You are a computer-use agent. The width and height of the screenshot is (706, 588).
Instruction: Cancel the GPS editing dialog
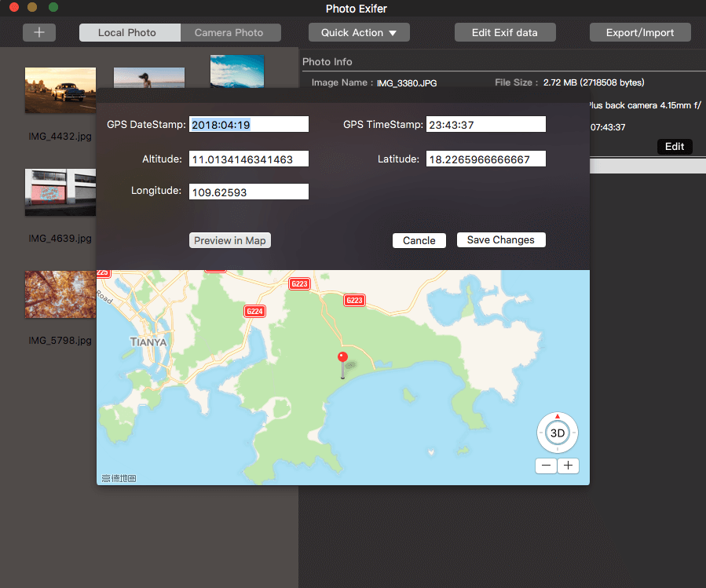[419, 239]
